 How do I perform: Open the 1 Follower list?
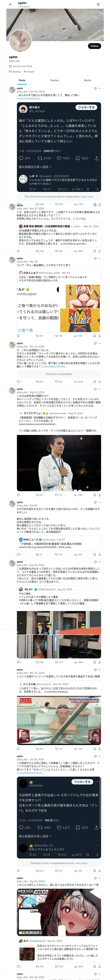coord(29,72)
